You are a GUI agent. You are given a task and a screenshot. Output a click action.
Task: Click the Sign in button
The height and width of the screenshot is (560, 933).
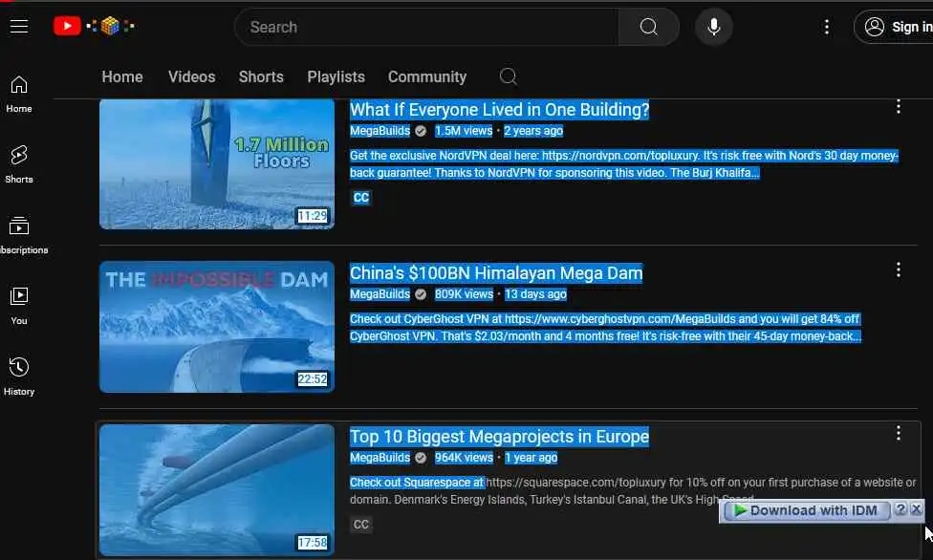pyautogui.click(x=894, y=27)
